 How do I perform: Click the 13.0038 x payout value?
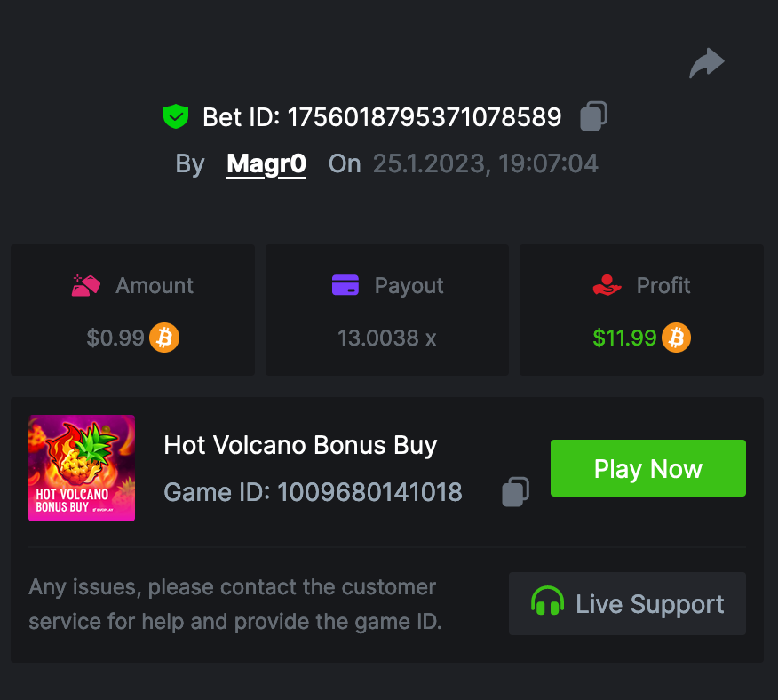tap(386, 338)
